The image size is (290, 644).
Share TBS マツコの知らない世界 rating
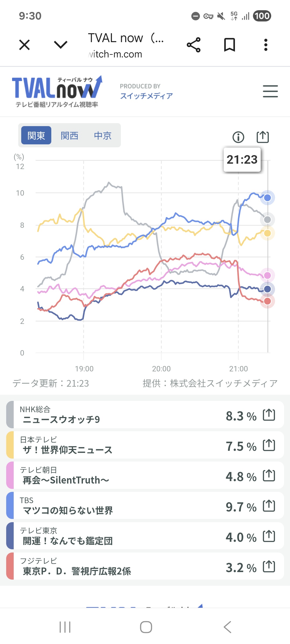coord(269,506)
